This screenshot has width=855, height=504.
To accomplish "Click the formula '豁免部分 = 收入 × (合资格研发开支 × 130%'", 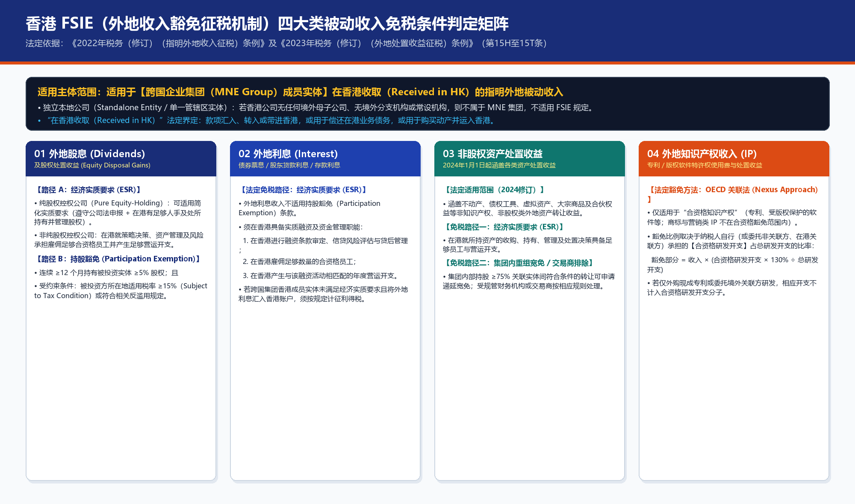I will (733, 265).
